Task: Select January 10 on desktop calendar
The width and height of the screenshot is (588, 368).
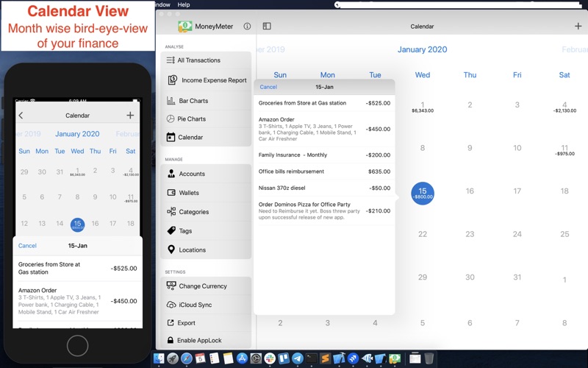Action: (517, 148)
